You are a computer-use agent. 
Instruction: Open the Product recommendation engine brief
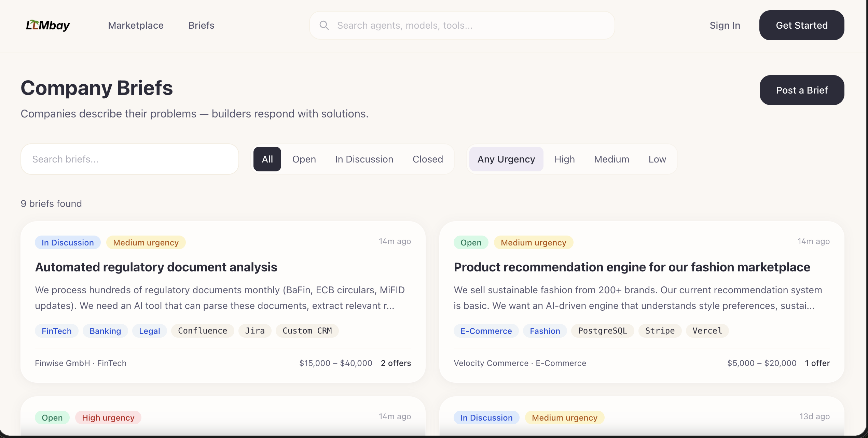632,267
